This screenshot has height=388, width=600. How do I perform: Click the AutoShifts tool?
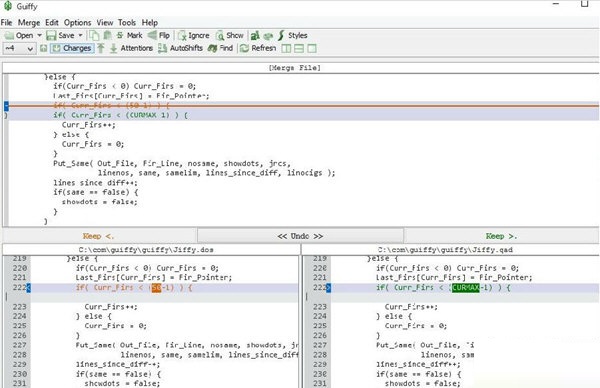point(181,48)
